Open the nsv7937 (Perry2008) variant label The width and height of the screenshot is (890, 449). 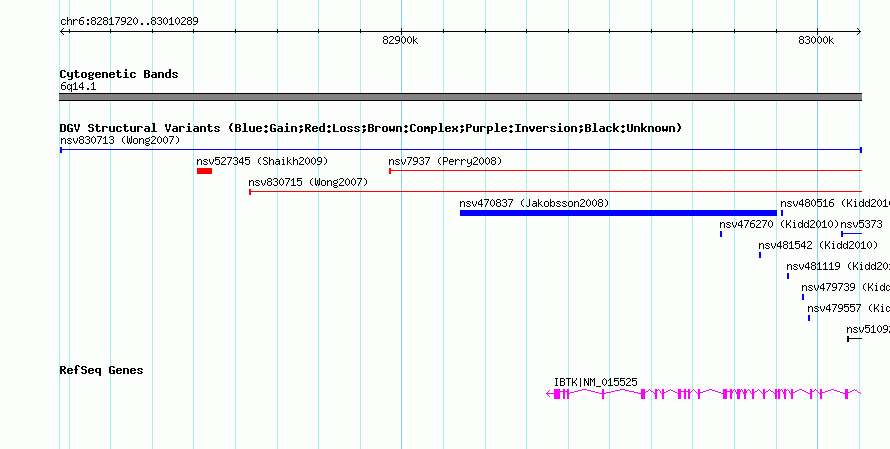[445, 161]
